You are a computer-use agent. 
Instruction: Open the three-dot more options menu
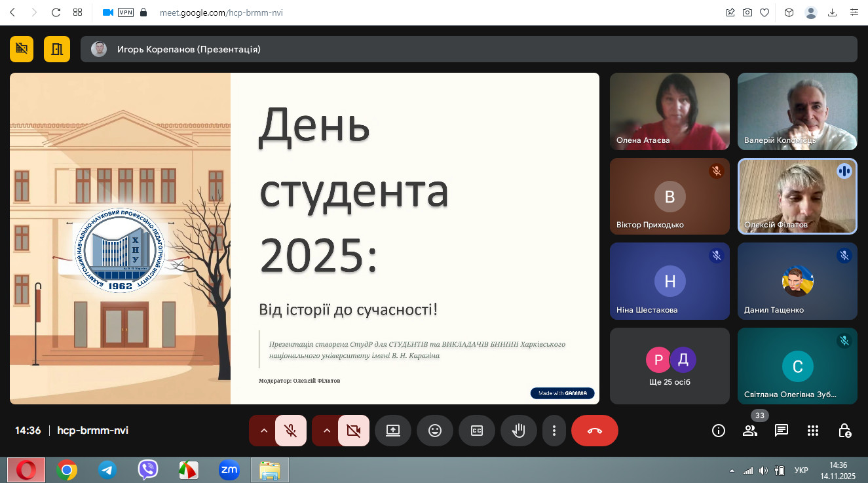(x=554, y=431)
